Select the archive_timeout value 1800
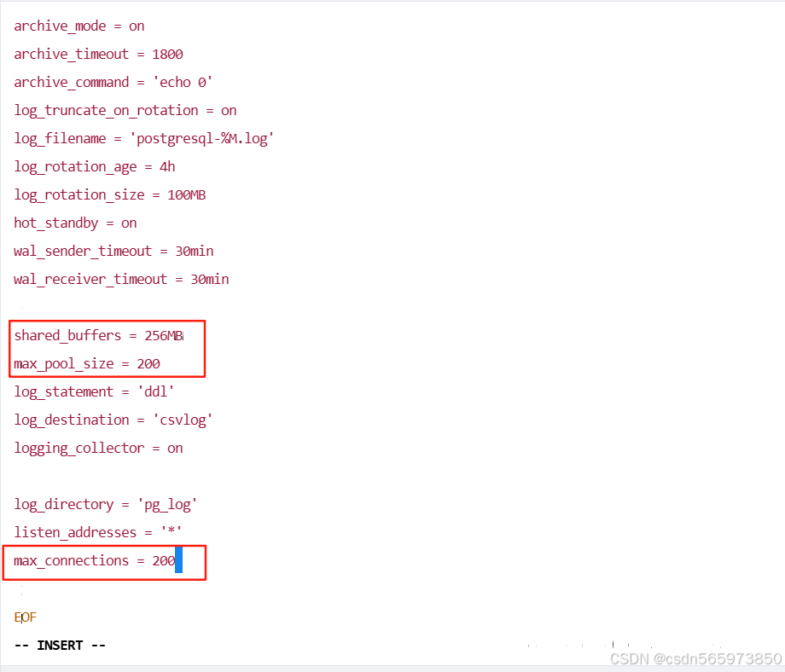Viewport: 785px width, 672px height. [x=167, y=54]
